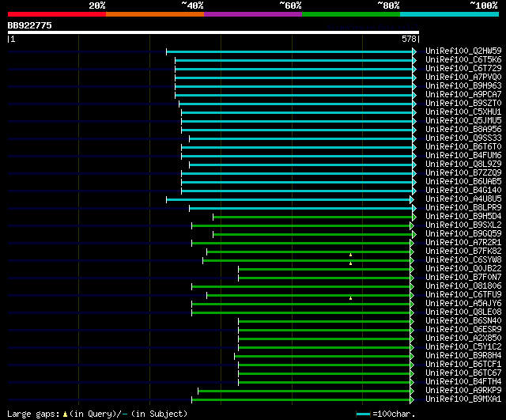Select the UniRef100_Q8LE08 label

coord(463,312)
